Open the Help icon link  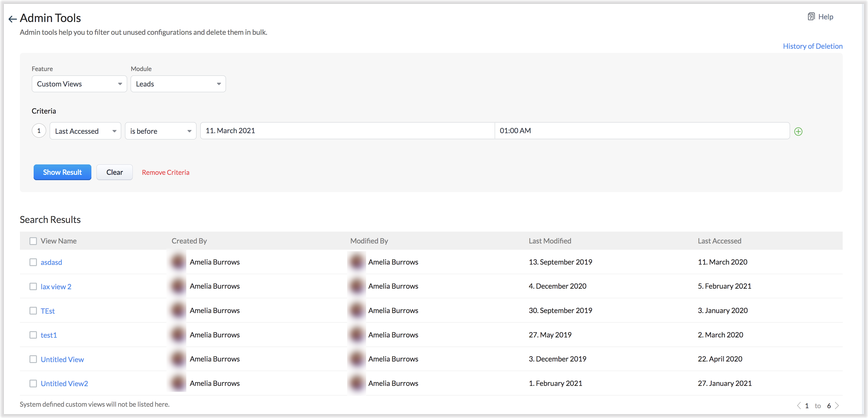coord(811,16)
